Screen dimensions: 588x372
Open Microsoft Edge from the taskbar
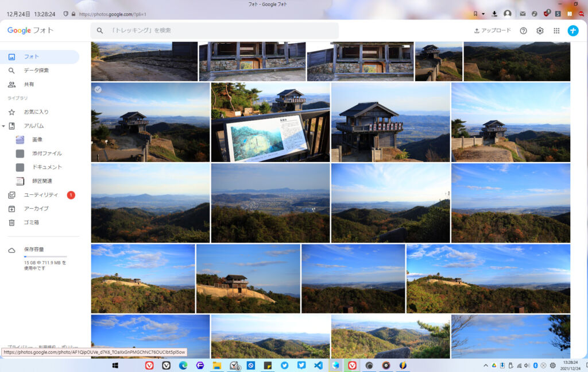[183, 365]
